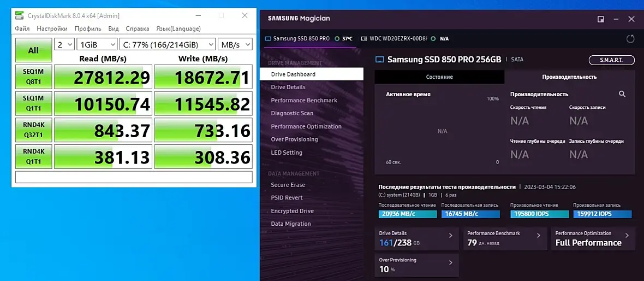Open the unit dropdown showing MB/s
Viewport: 644px width, 281px height.
click(235, 44)
